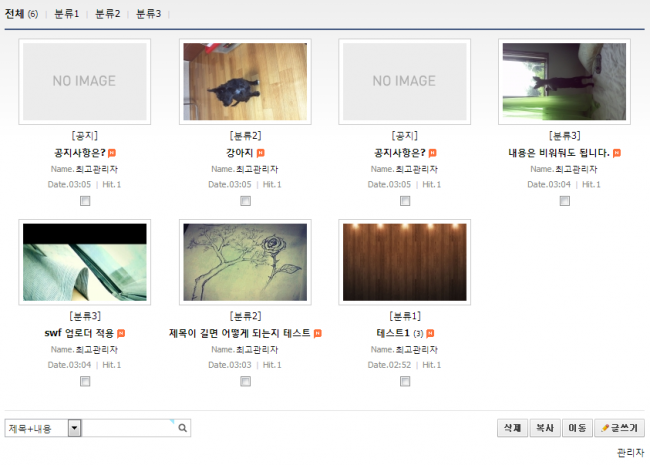
Task: Mark the checkbox for 제목이 길면 어떻게 되는지 테스트
Action: (245, 381)
